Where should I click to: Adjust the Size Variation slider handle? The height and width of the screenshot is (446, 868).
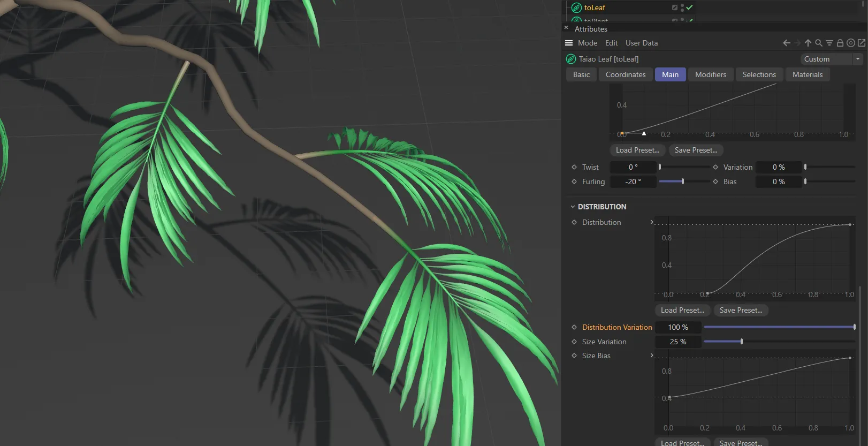[x=741, y=342]
